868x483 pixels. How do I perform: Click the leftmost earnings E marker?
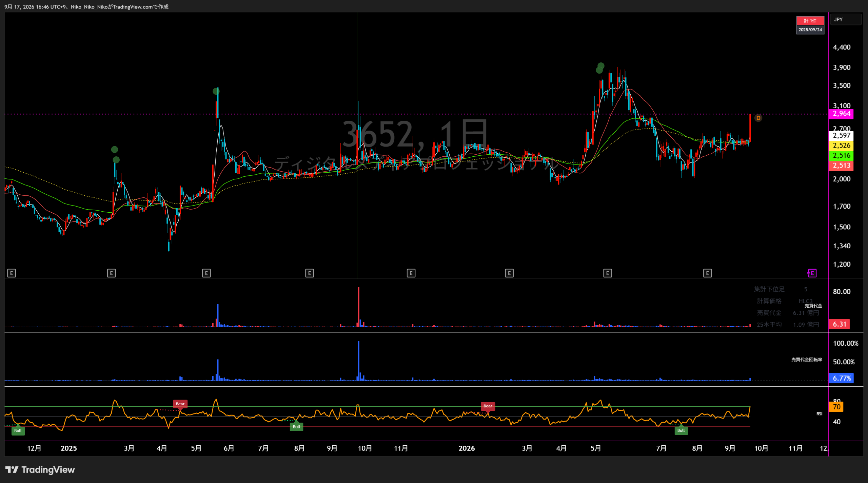[x=12, y=273]
